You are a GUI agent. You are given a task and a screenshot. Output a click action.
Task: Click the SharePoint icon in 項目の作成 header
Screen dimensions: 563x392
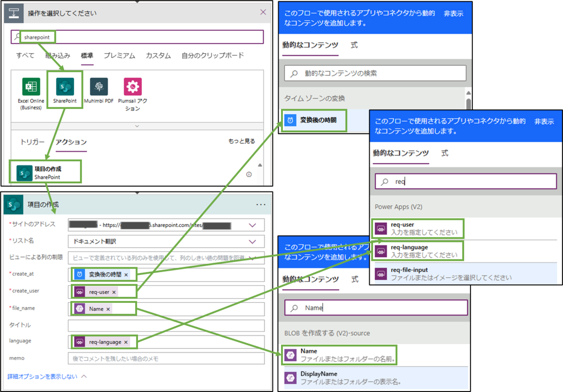(13, 205)
